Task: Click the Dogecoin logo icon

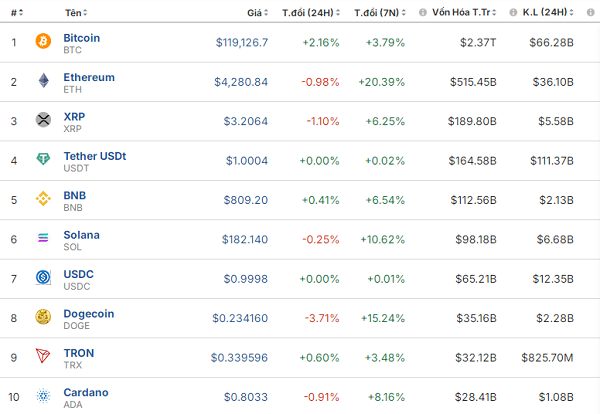Action: click(x=43, y=317)
